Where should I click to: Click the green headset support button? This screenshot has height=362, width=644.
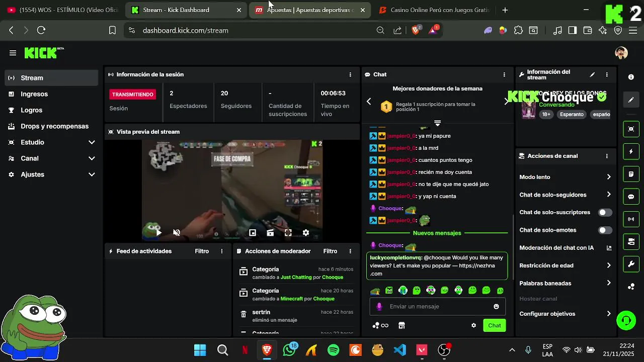click(626, 320)
